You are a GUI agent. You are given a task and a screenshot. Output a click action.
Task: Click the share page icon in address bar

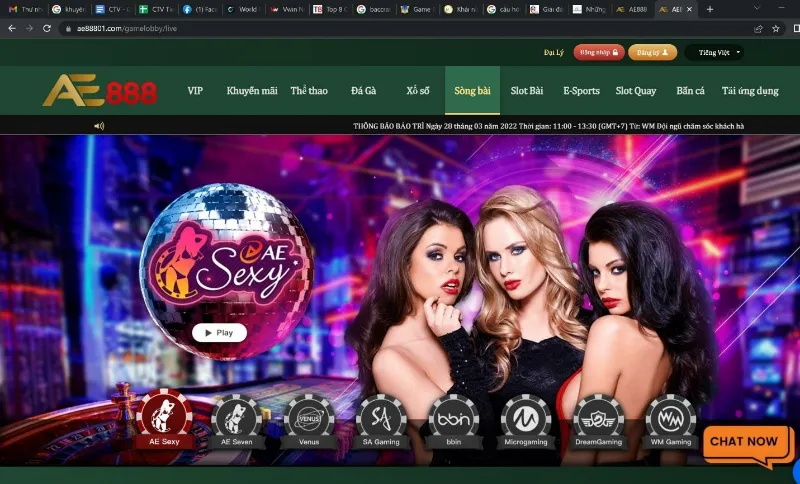click(x=759, y=29)
